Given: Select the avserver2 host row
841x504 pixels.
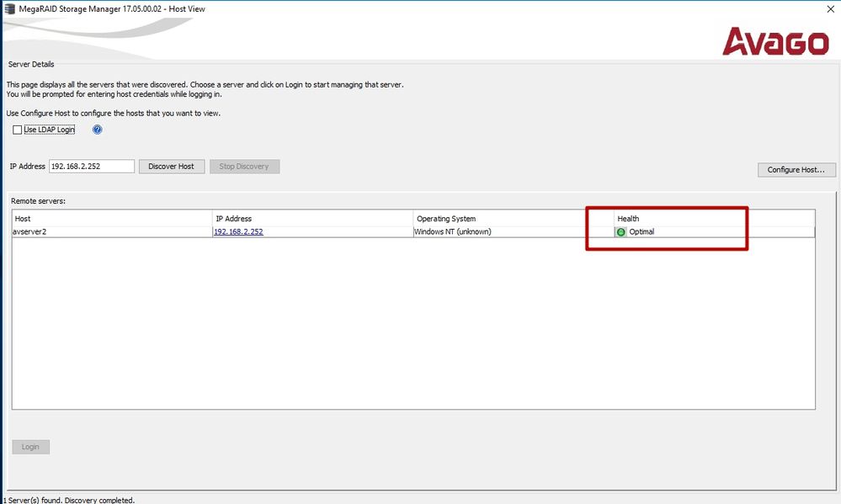Looking at the screenshot, I should pos(413,231).
